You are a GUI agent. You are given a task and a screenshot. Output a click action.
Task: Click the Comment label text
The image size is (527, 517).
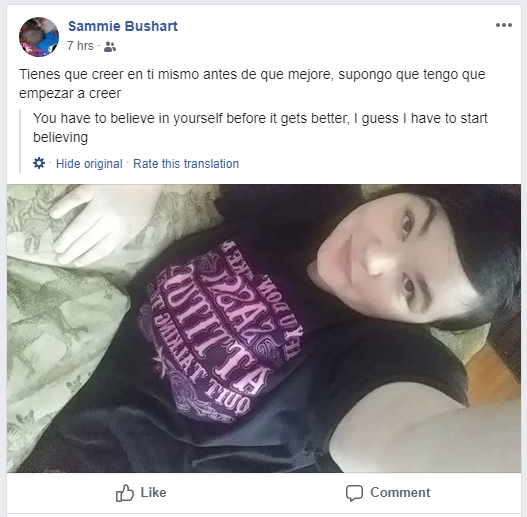[400, 492]
